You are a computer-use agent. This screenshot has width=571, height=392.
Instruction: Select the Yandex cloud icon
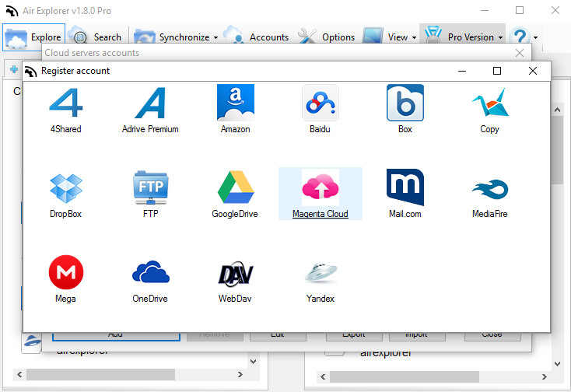[x=321, y=272]
